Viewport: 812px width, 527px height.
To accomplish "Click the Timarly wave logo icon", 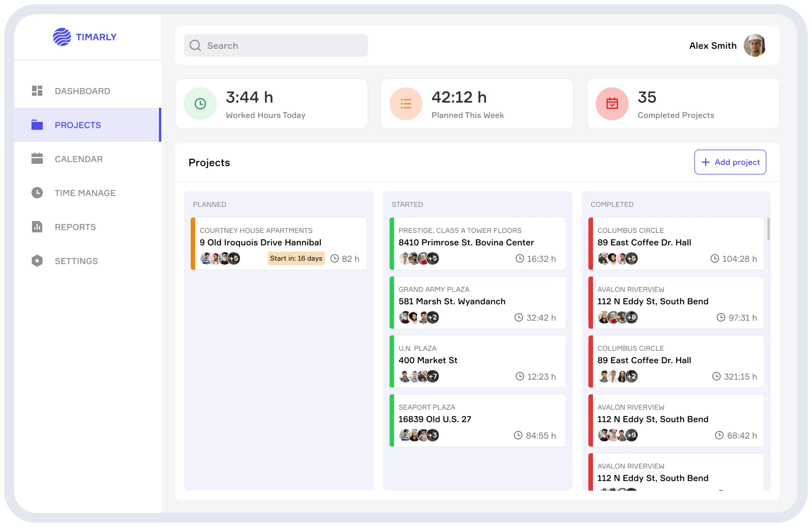I will tap(62, 37).
